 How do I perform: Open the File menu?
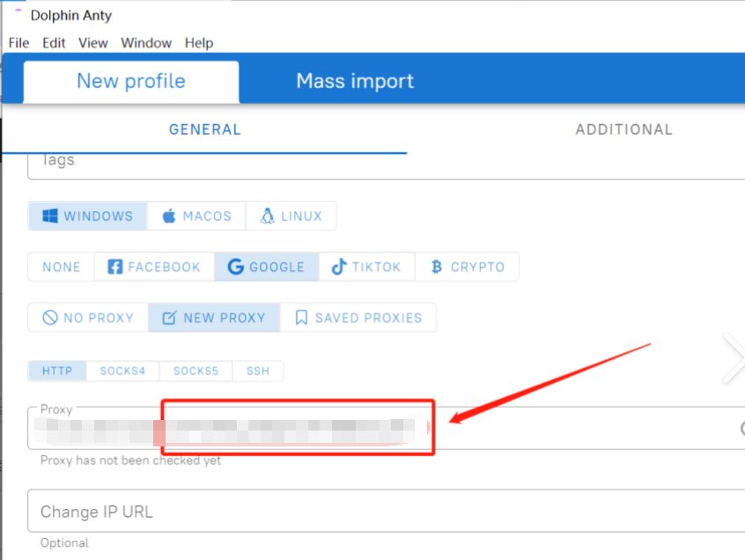(x=19, y=43)
